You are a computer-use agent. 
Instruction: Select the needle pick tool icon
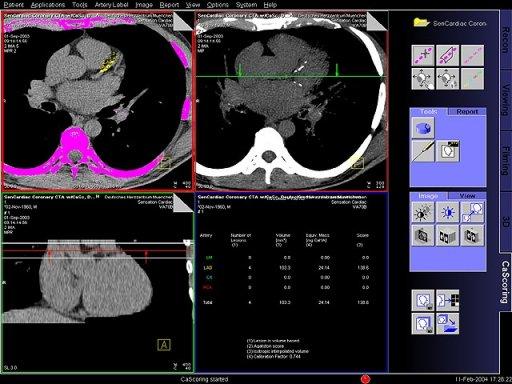(x=423, y=151)
